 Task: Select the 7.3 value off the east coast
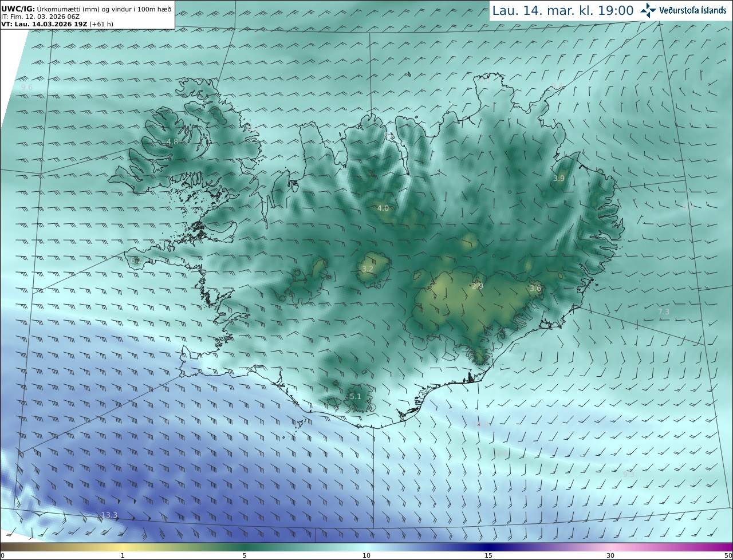point(663,311)
